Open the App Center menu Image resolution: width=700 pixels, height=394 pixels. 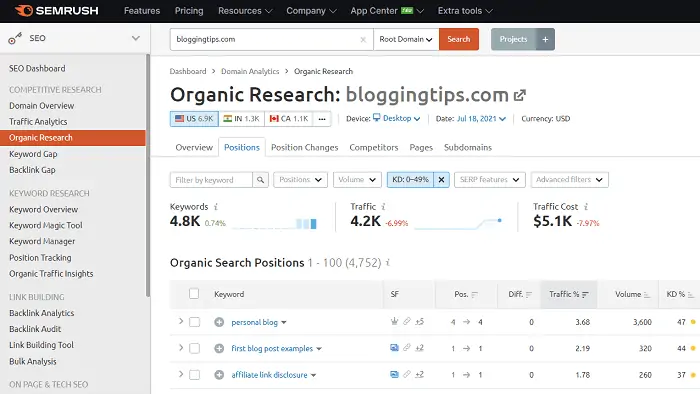point(387,11)
